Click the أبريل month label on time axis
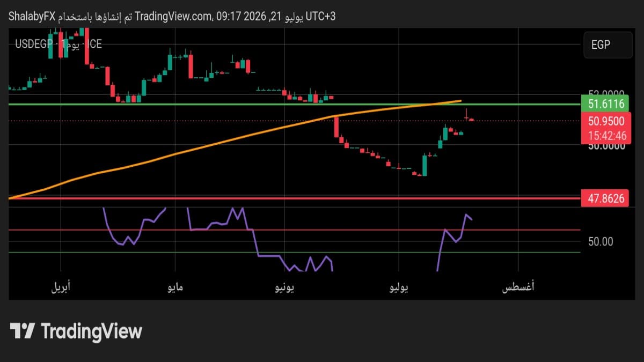 [60, 287]
